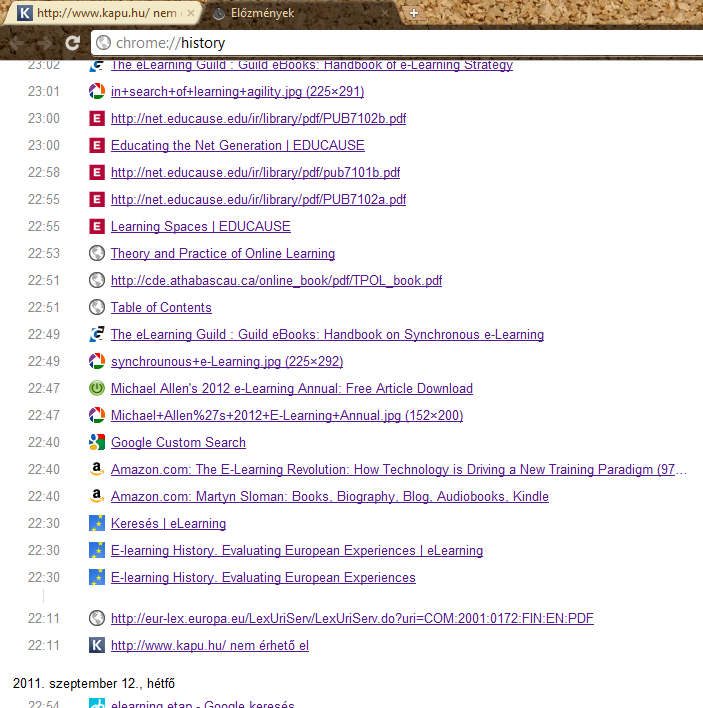Click the globe icon beside Theory and Practice
This screenshot has width=703, height=708.
coord(97,253)
